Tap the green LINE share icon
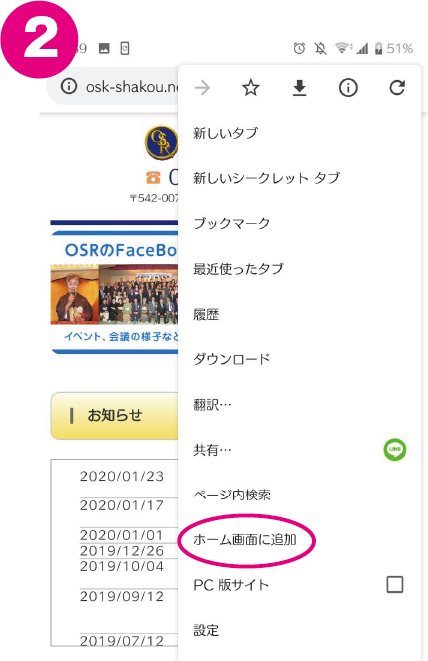Image resolution: width=428 pixels, height=661 pixels. point(395,450)
